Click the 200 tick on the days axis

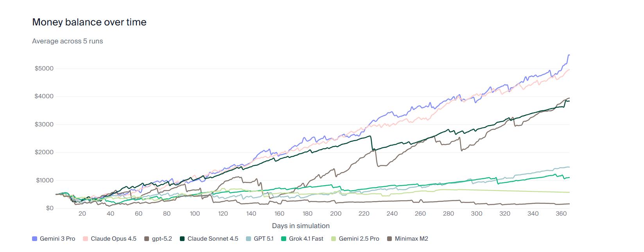pyautogui.click(x=335, y=214)
